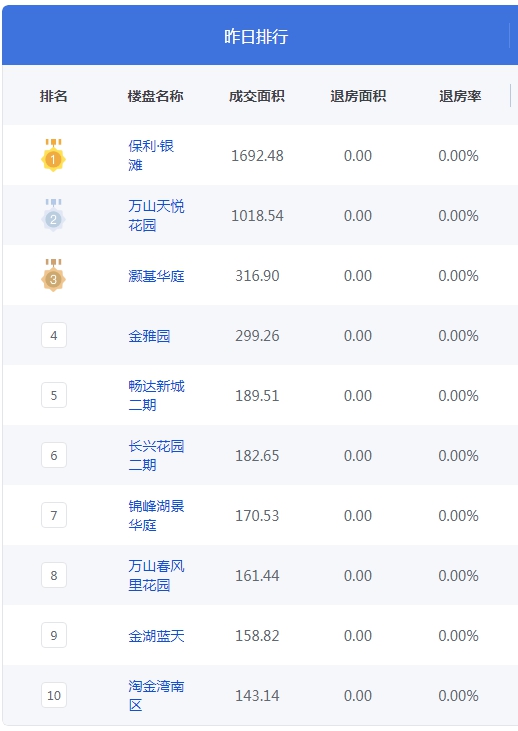This screenshot has width=518, height=731.
Task: Click the silver rank 2 medal icon
Action: [53, 215]
